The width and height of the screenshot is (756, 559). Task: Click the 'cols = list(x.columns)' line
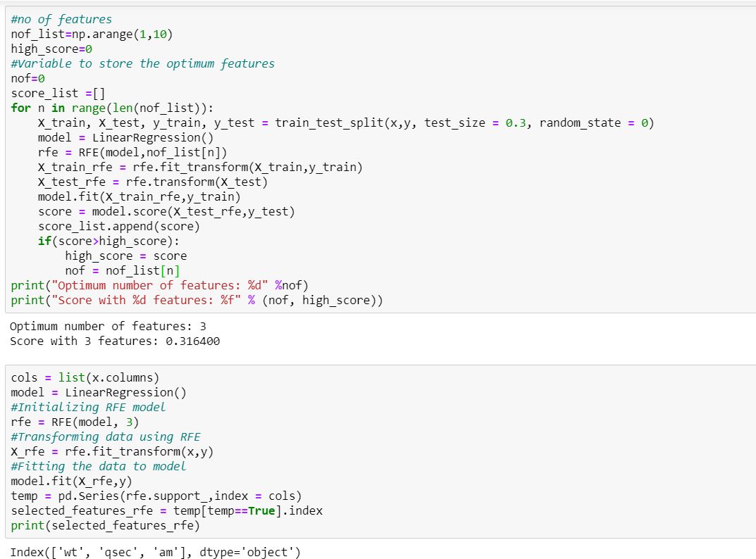click(x=85, y=377)
